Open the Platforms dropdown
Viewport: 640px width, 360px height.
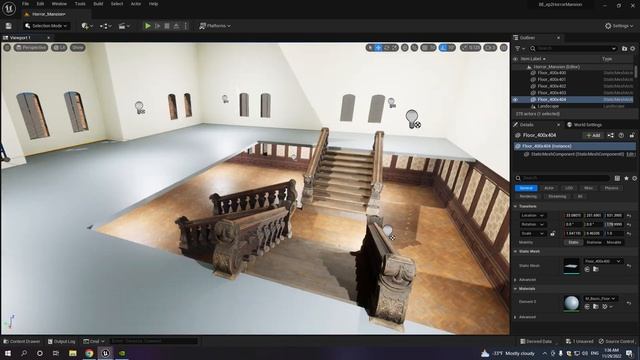pos(215,26)
